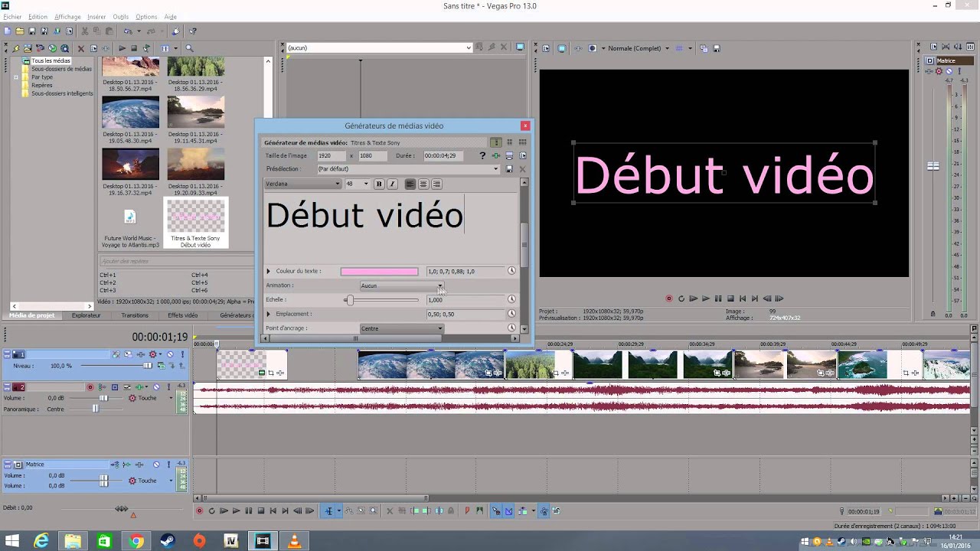Stop playback in the timeline transport bar
The image size is (980, 551).
[x=260, y=511]
